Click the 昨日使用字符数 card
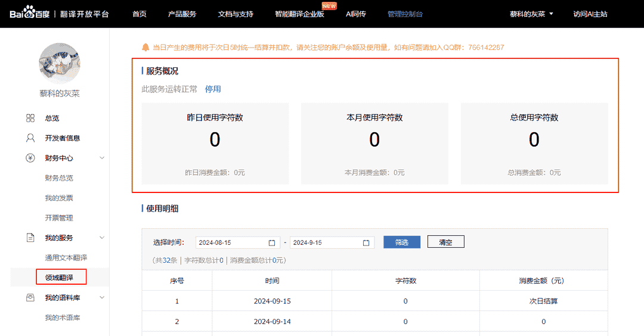The height and width of the screenshot is (336, 644). [x=215, y=143]
